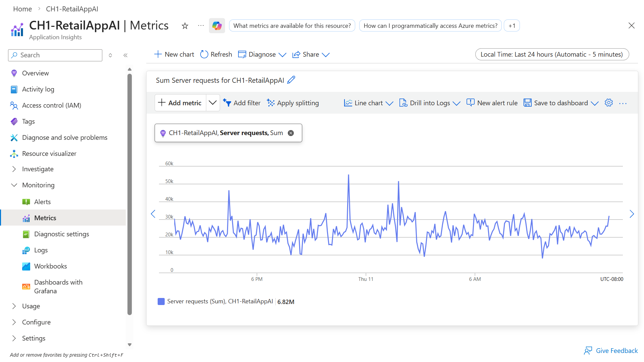644x362 pixels.
Task: Expand the Investigate section
Action: coord(14,169)
